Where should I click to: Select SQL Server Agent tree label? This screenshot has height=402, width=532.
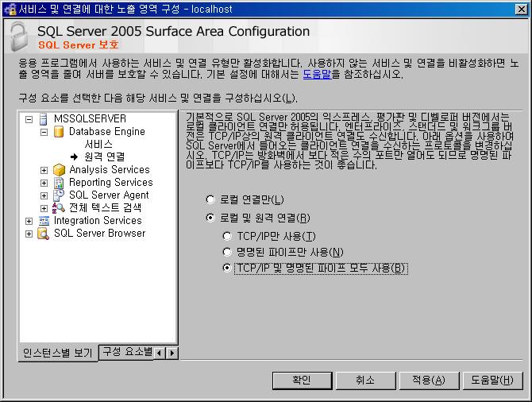point(109,195)
